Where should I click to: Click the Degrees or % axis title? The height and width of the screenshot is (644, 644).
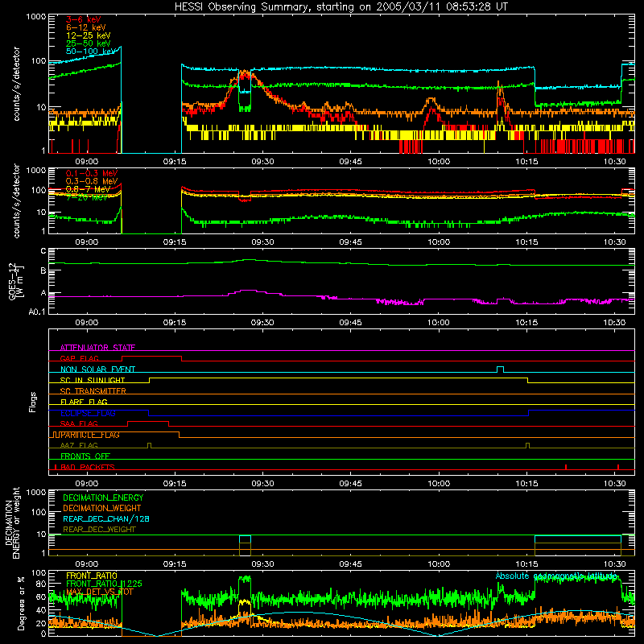pos(21,603)
